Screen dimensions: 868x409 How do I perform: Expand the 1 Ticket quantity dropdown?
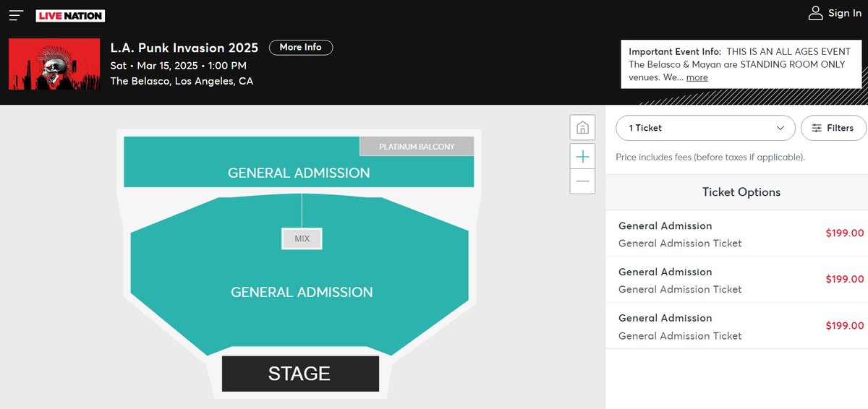point(701,128)
